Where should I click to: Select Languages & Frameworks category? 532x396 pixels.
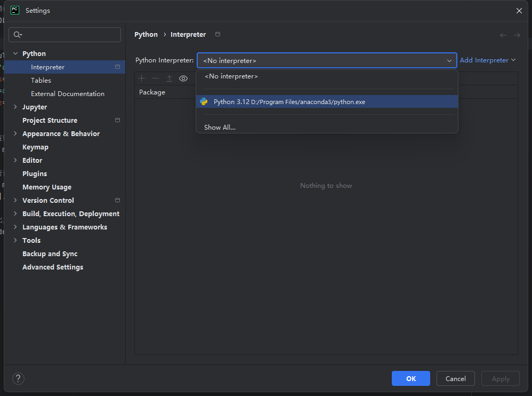pos(65,227)
